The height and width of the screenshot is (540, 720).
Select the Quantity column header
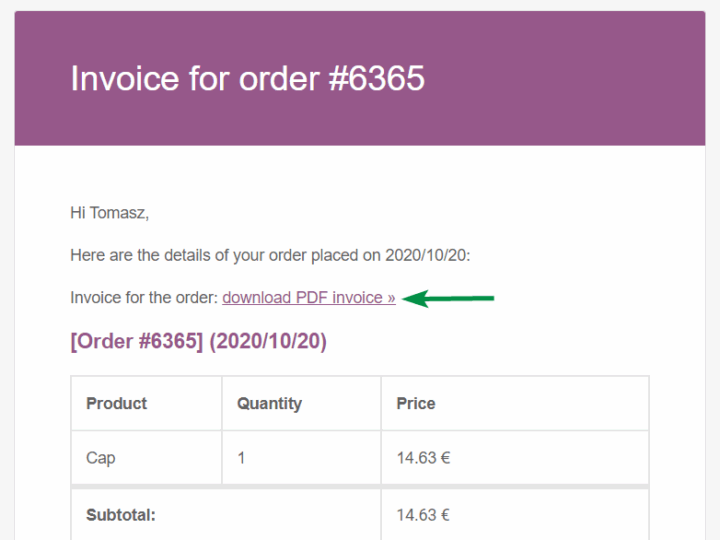point(270,403)
